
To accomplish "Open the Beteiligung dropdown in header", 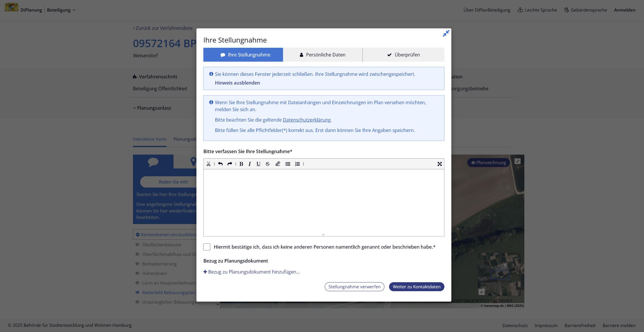I will click(61, 10).
